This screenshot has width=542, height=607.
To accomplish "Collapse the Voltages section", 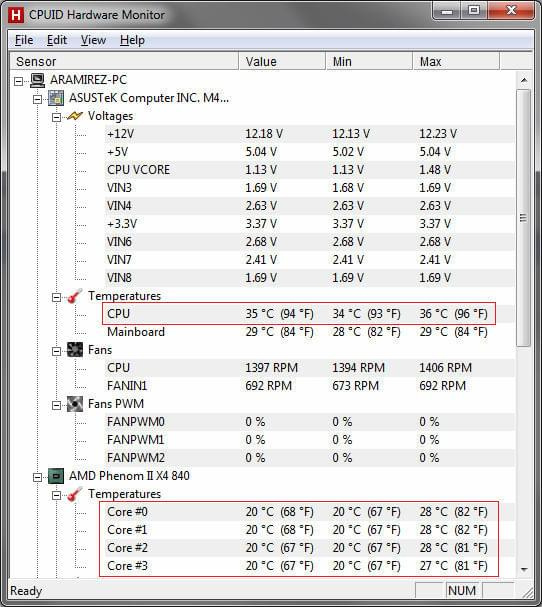I will (x=56, y=117).
